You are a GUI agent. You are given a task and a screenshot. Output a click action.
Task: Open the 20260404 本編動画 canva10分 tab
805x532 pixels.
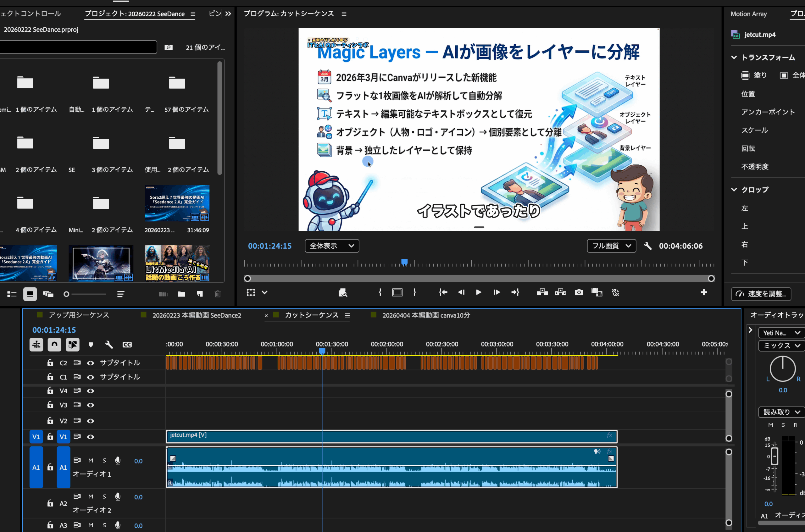[426, 315]
